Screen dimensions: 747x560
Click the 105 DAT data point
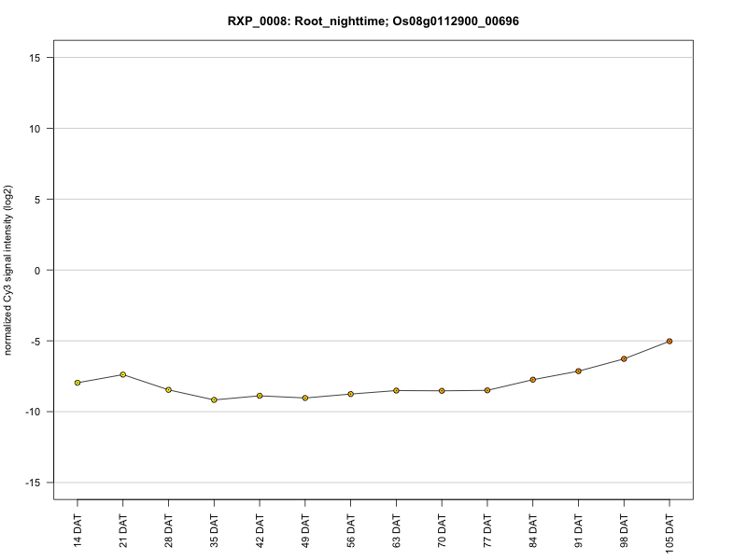click(669, 342)
